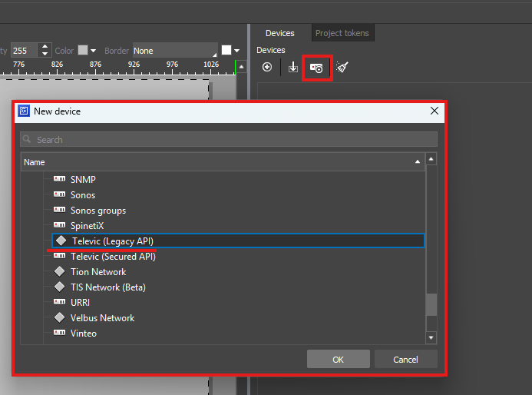Open the Border style dropdown
Viewport: 532px width, 395px height.
click(174, 51)
